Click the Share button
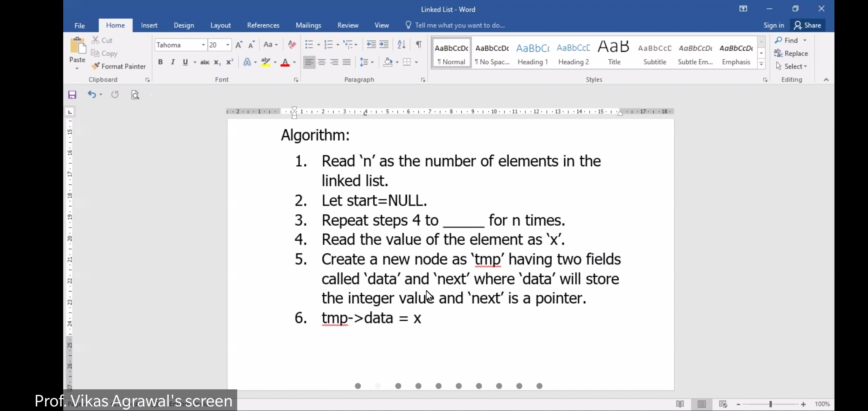 click(x=808, y=25)
